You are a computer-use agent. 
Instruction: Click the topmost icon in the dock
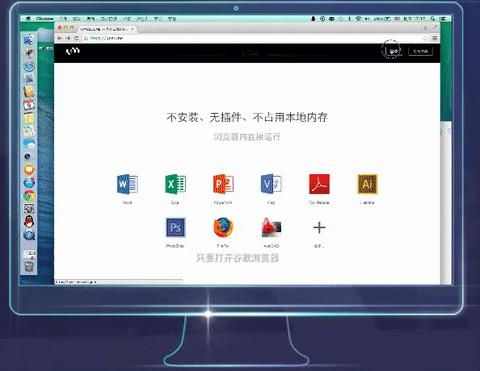point(29,40)
